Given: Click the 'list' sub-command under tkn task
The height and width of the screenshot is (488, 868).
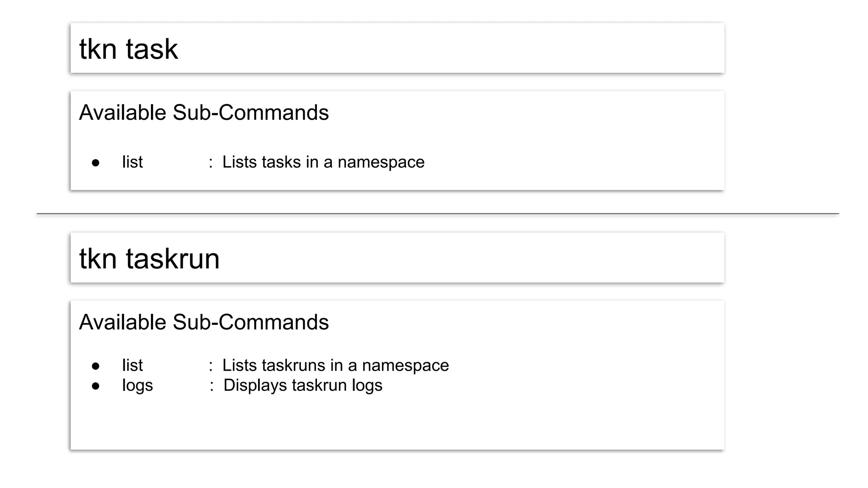Looking at the screenshot, I should click(132, 162).
